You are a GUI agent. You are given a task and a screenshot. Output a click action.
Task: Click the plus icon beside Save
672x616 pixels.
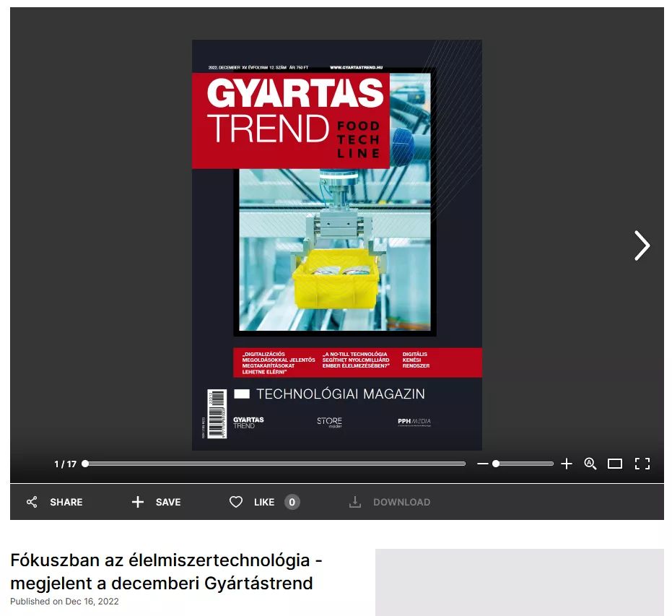138,502
